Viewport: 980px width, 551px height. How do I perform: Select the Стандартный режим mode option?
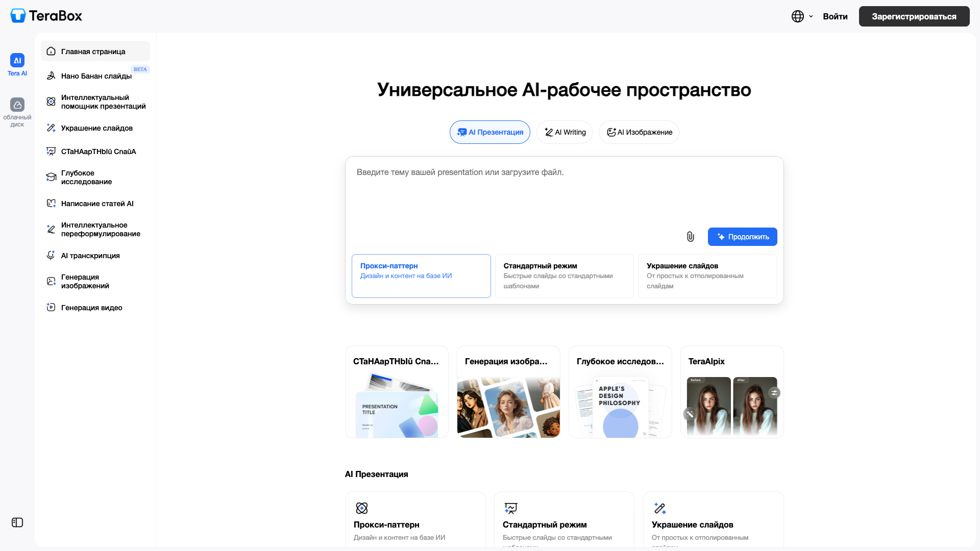point(565,276)
